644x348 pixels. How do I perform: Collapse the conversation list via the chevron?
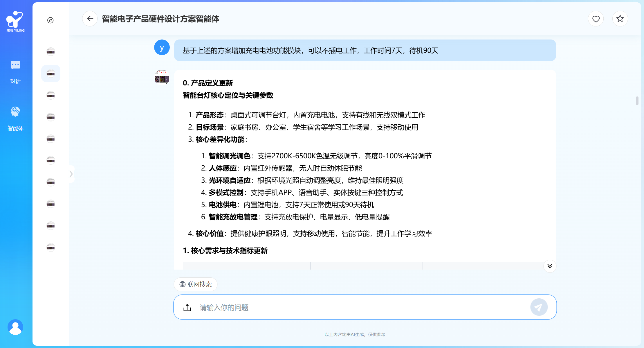coord(71,174)
